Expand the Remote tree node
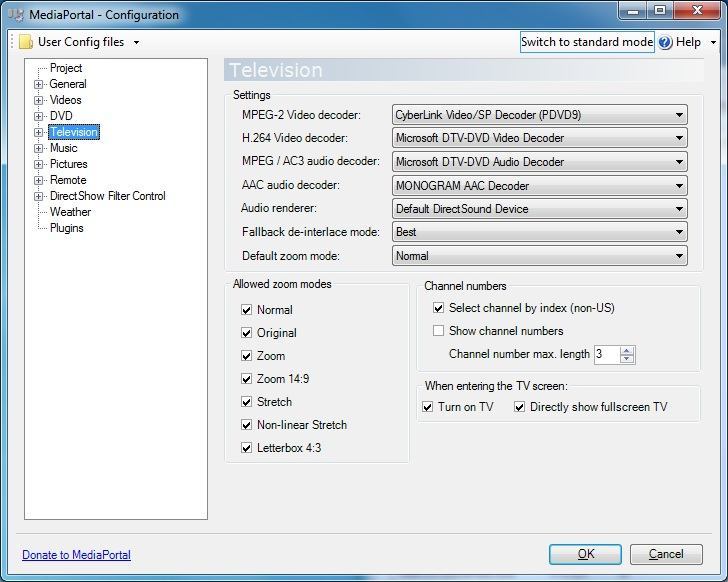Screen dimensions: 728x582 point(39,181)
